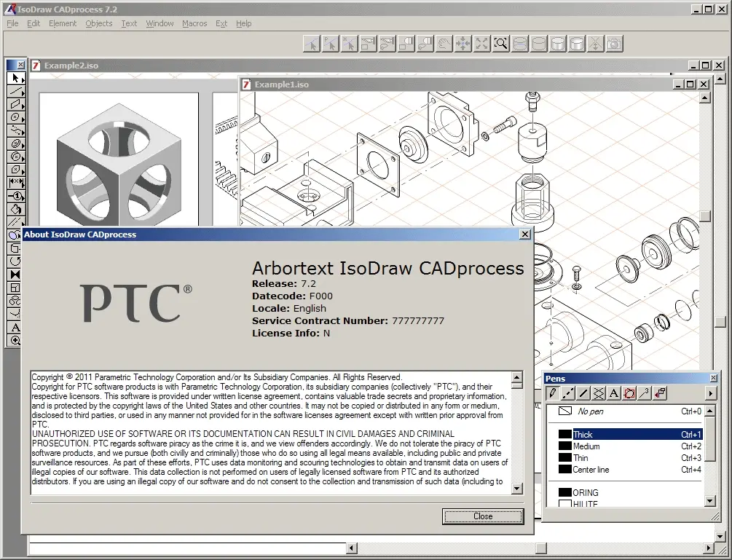This screenshot has height=560, width=732.
Task: Select the rotate tool in the toolbox
Action: click(x=15, y=261)
